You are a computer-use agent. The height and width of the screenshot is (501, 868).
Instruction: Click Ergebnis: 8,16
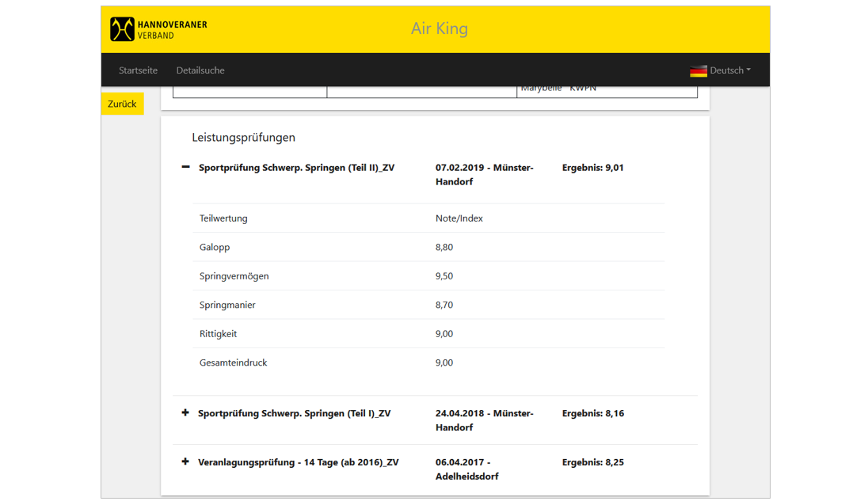coord(593,413)
